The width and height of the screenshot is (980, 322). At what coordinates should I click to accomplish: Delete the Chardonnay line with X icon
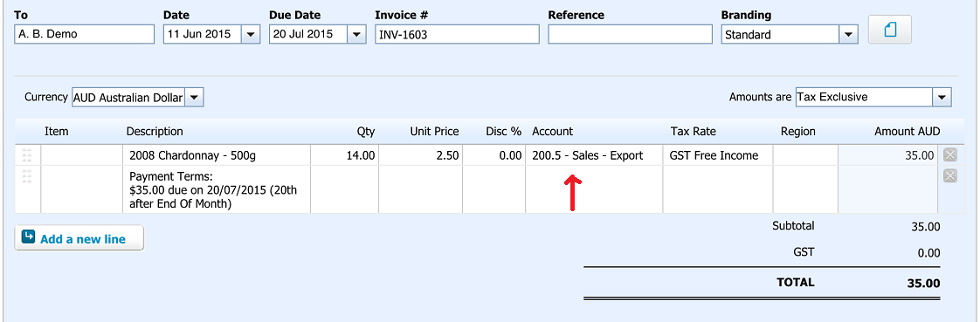(949, 154)
